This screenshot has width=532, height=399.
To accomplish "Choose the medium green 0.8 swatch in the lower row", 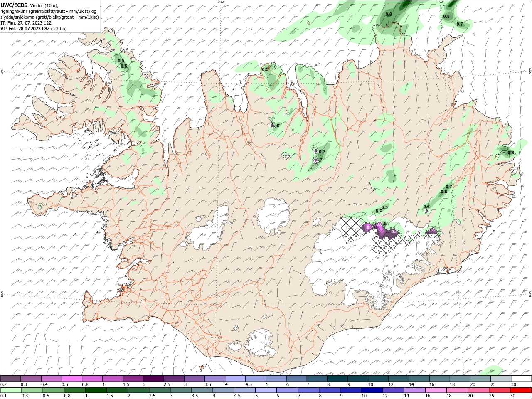I will point(74,390).
